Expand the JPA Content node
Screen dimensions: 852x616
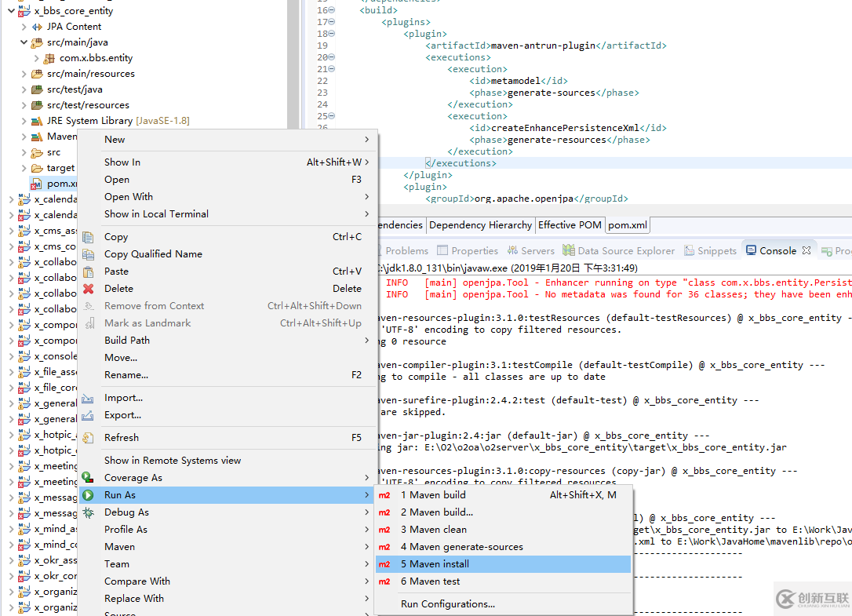pos(24,27)
